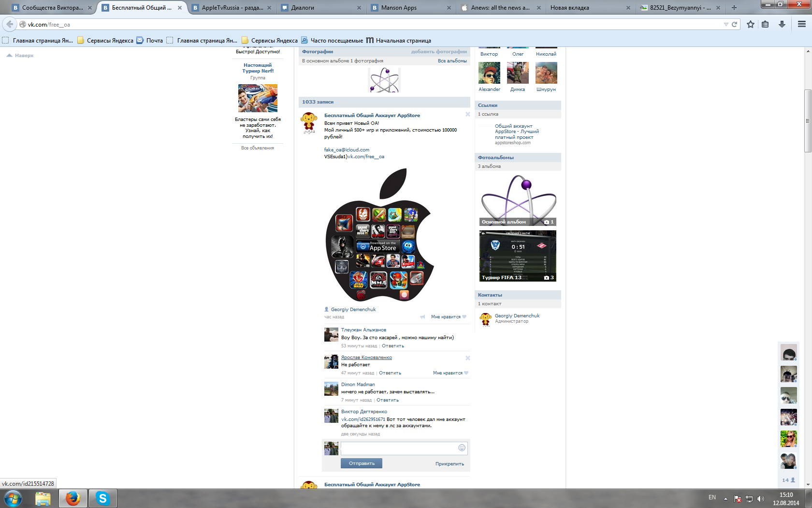
Task: Open the Почта bookmark
Action: point(150,41)
